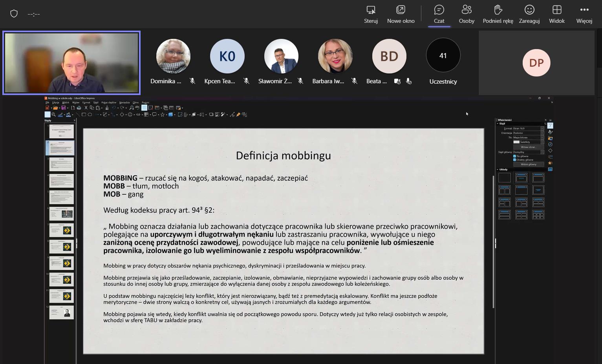Select the Callouts speech bubble tool
Image resolution: width=602 pixels, height=364 pixels.
click(x=154, y=115)
